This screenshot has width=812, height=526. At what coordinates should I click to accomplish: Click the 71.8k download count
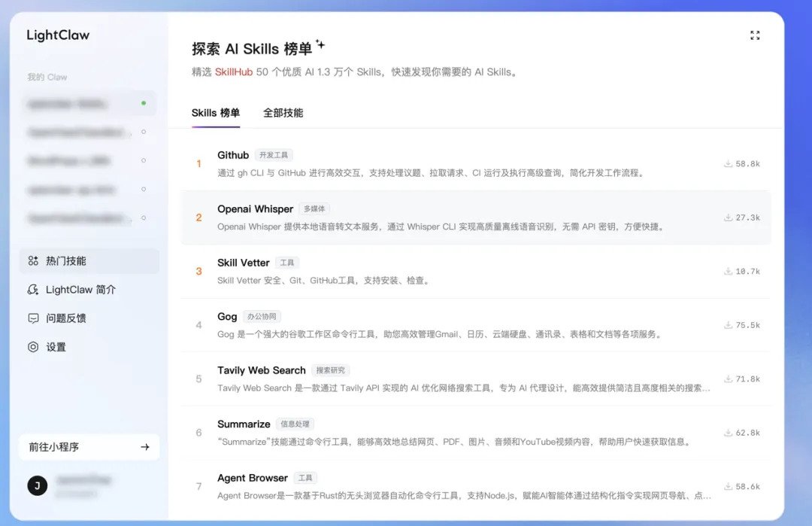click(x=748, y=379)
